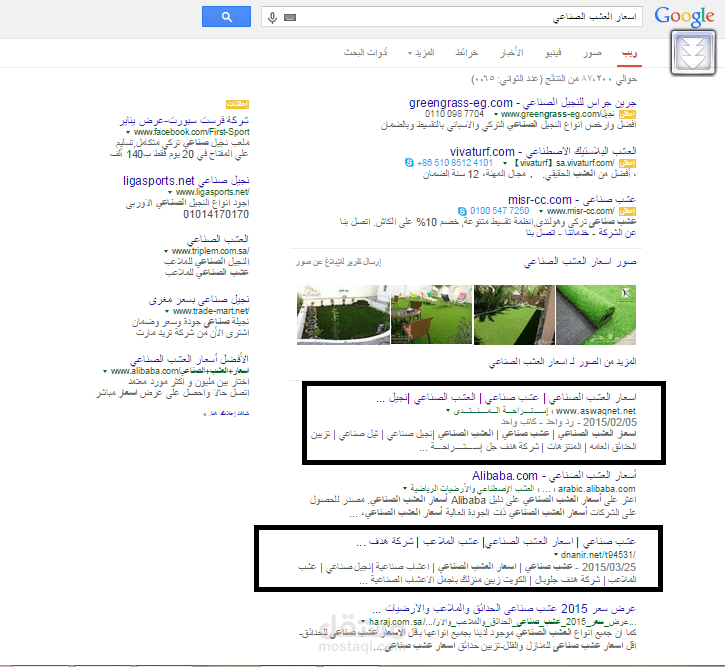Click the download arrows extension icon
Image resolution: width=725 pixels, height=667 pixels.
click(693, 52)
